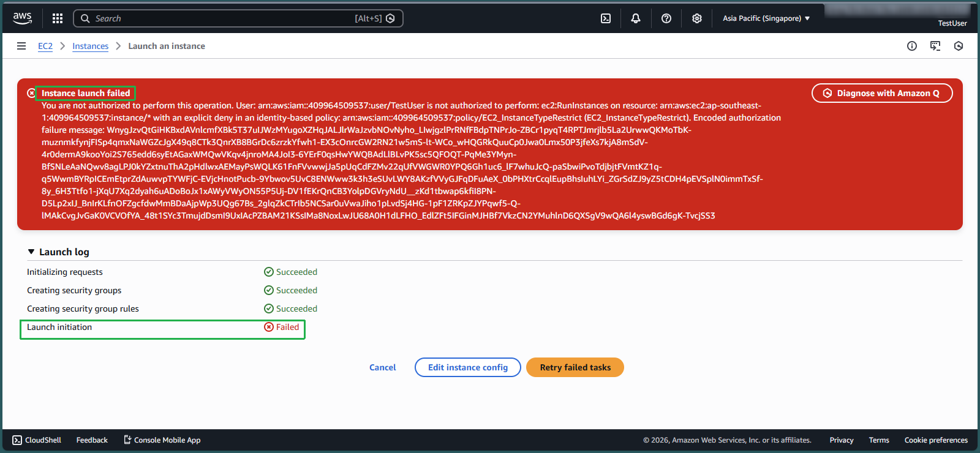Select the Creating security groups label
Image resolution: width=980 pixels, height=453 pixels.
pyautogui.click(x=74, y=290)
